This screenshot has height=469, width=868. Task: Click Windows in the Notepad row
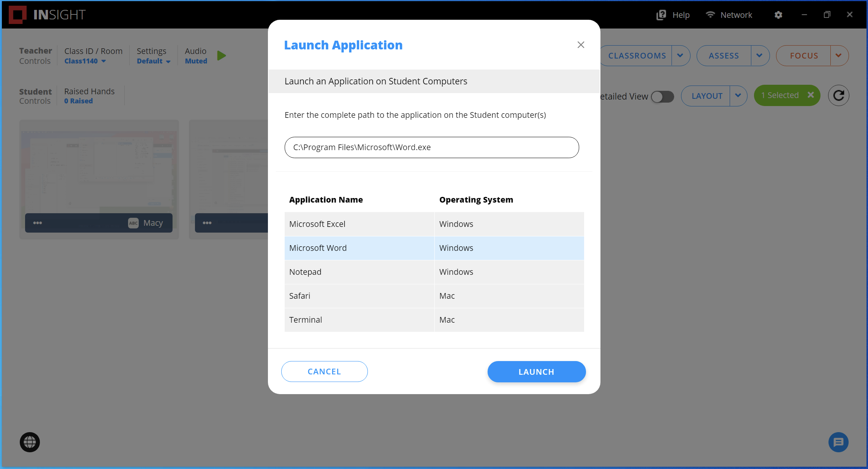point(456,272)
